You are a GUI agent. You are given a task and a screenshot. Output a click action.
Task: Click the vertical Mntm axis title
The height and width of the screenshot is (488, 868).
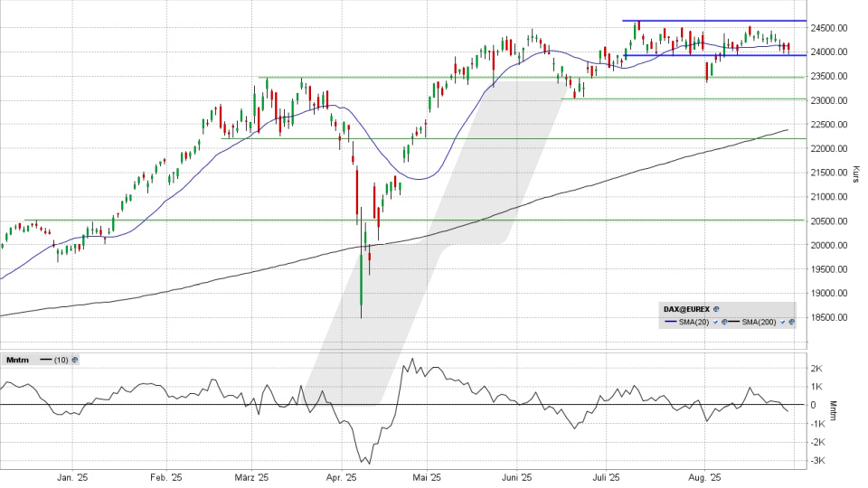click(x=834, y=410)
